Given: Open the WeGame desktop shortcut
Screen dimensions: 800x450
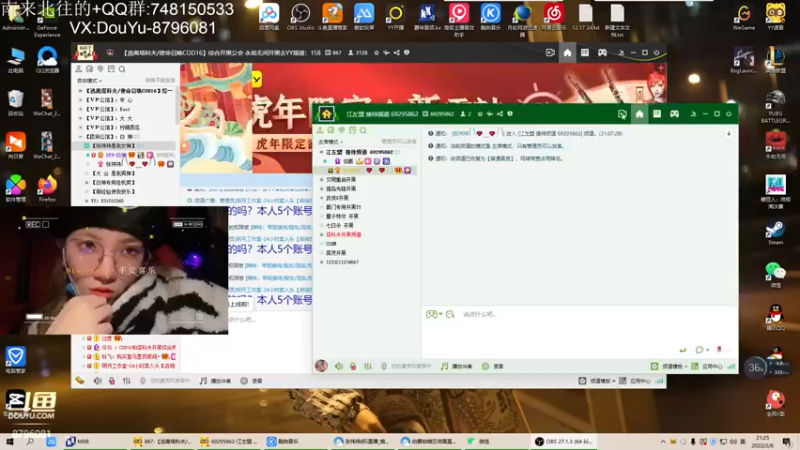Looking at the screenshot, I should click(x=743, y=17).
